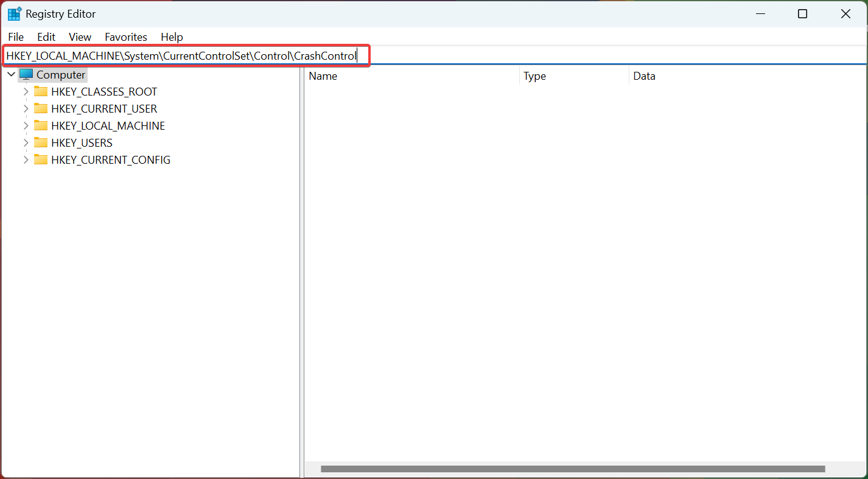Select HKEY_CURRENT_CONFIG label in tree

tap(111, 160)
